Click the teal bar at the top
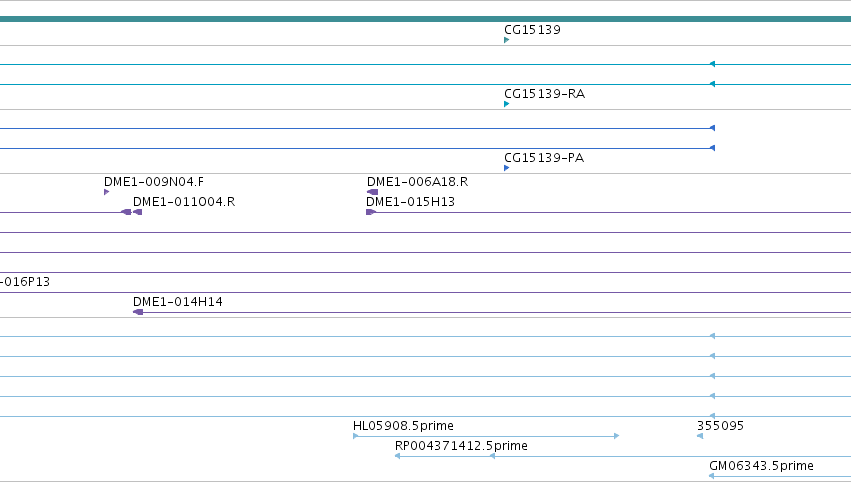Image resolution: width=851 pixels, height=482 pixels. (x=426, y=19)
